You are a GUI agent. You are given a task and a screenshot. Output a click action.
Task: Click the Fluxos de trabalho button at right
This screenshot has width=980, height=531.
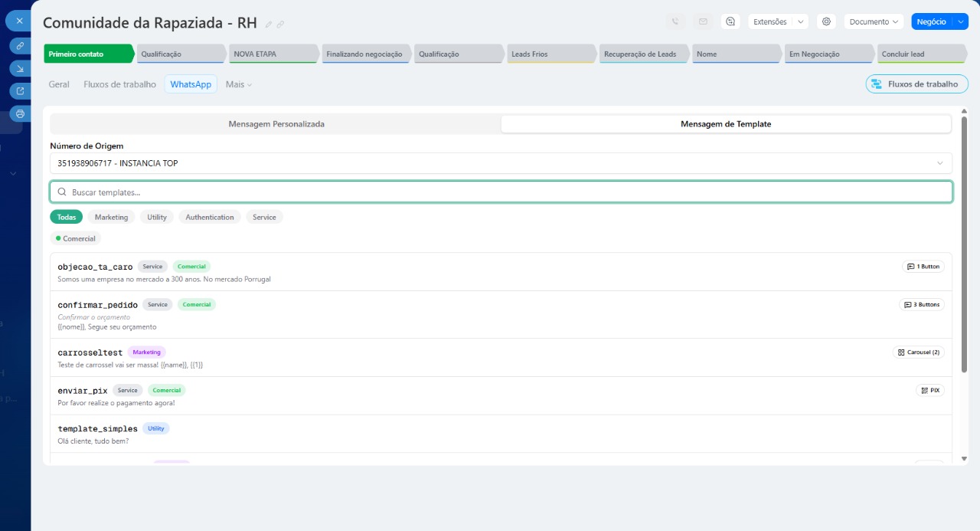click(x=916, y=84)
